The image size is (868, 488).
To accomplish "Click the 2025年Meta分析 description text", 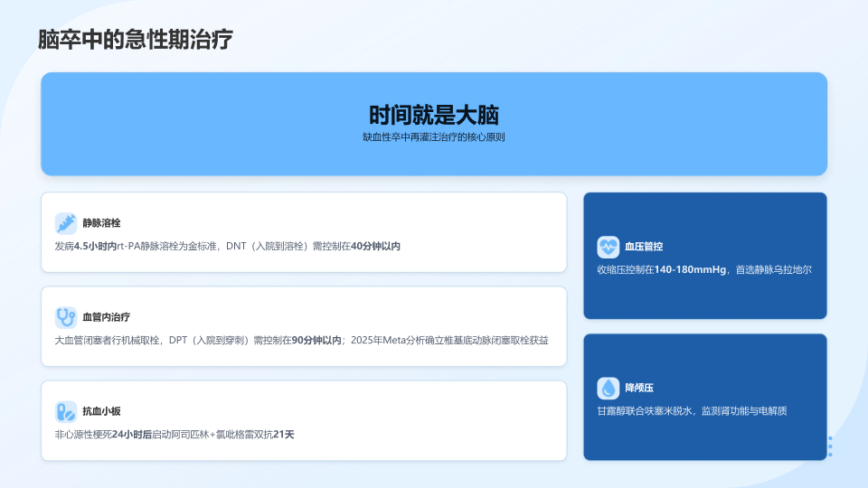I will (302, 341).
